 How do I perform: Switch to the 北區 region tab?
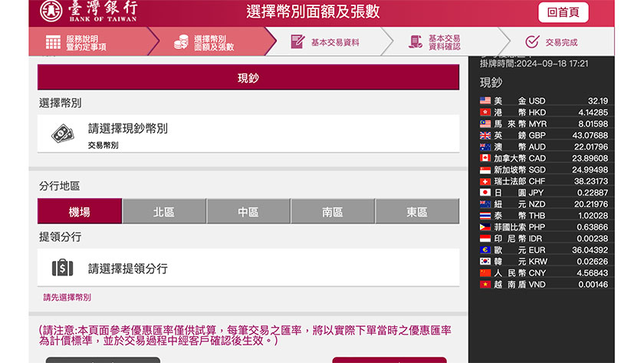164,212
